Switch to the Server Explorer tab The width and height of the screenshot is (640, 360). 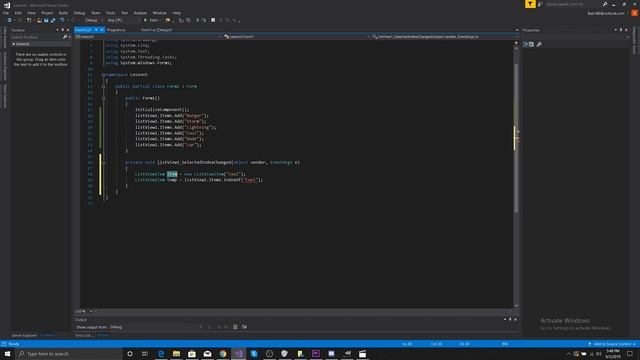(24, 336)
